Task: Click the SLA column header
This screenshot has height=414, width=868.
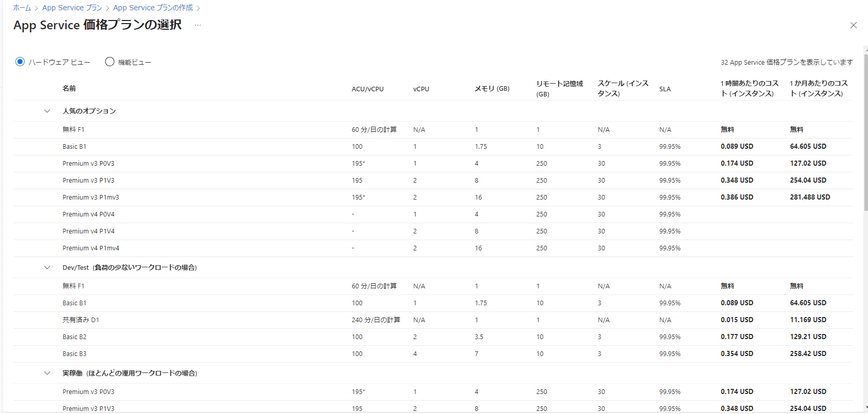Action: 665,89
